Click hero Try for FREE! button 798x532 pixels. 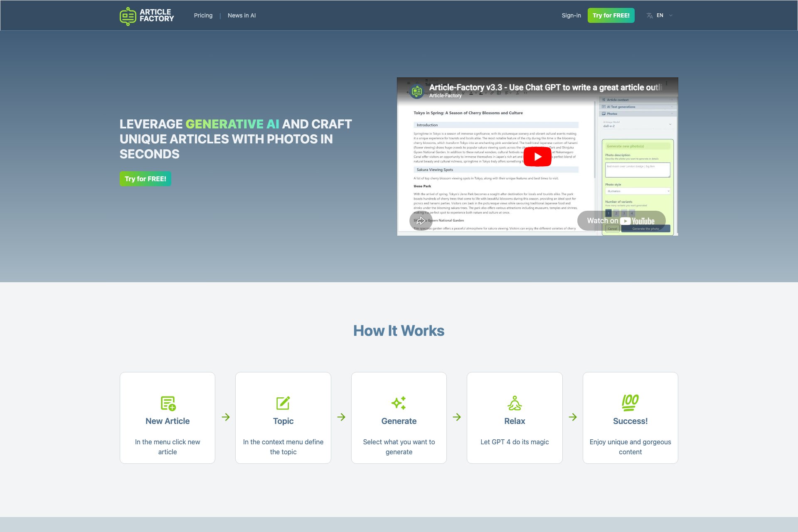(x=145, y=179)
